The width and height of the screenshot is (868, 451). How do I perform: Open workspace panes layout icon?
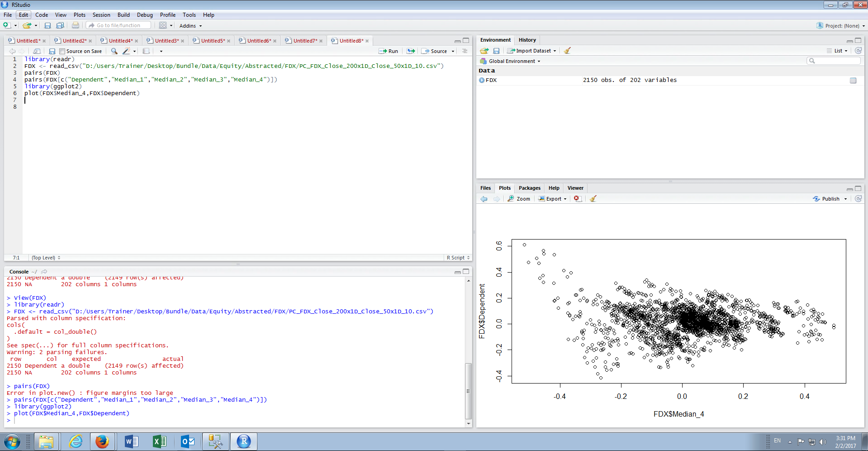[x=163, y=25]
